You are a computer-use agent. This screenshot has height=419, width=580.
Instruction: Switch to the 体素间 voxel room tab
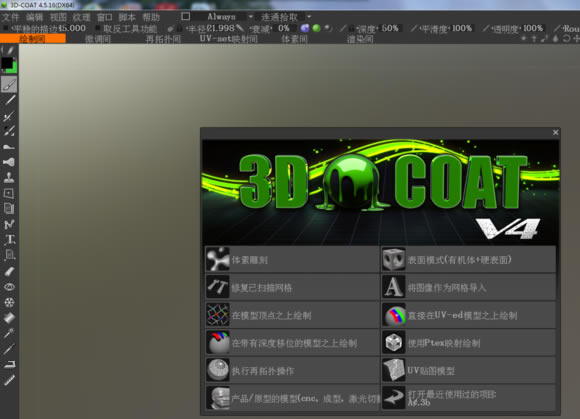click(x=294, y=39)
